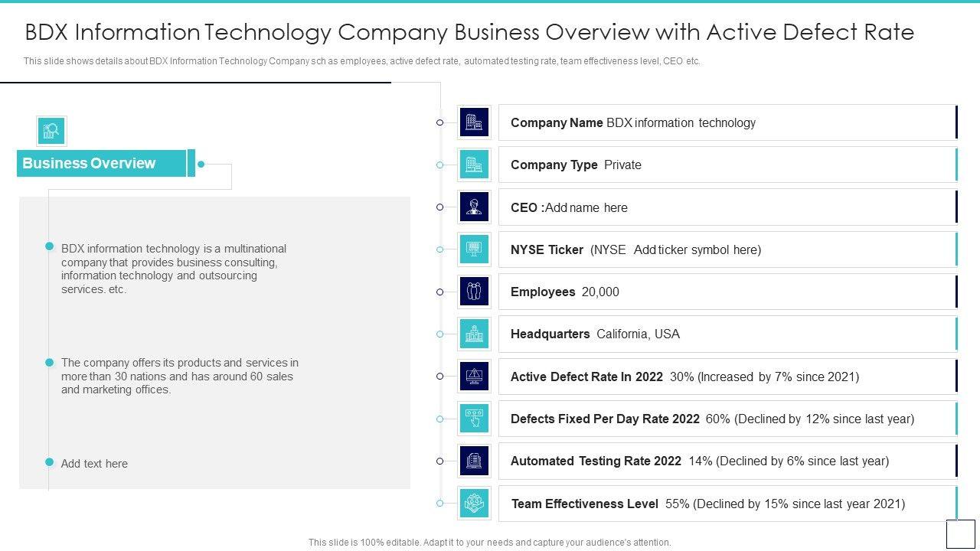This screenshot has width=980, height=551.
Task: Click the Team Effectiveness Level handshake icon
Action: point(474,503)
